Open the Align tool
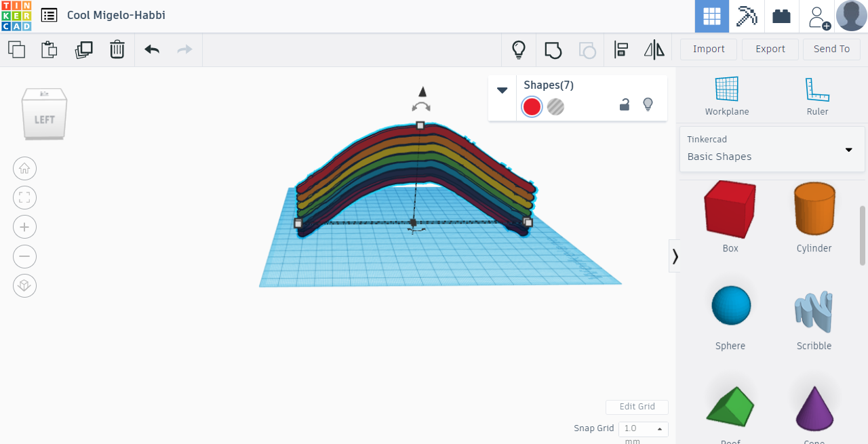The image size is (868, 444). click(x=621, y=49)
